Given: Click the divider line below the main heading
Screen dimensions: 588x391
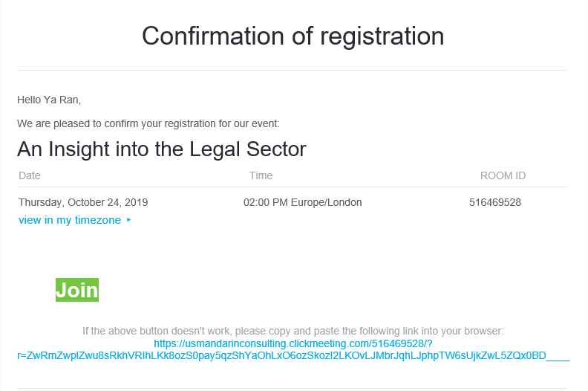Looking at the screenshot, I should [x=293, y=70].
